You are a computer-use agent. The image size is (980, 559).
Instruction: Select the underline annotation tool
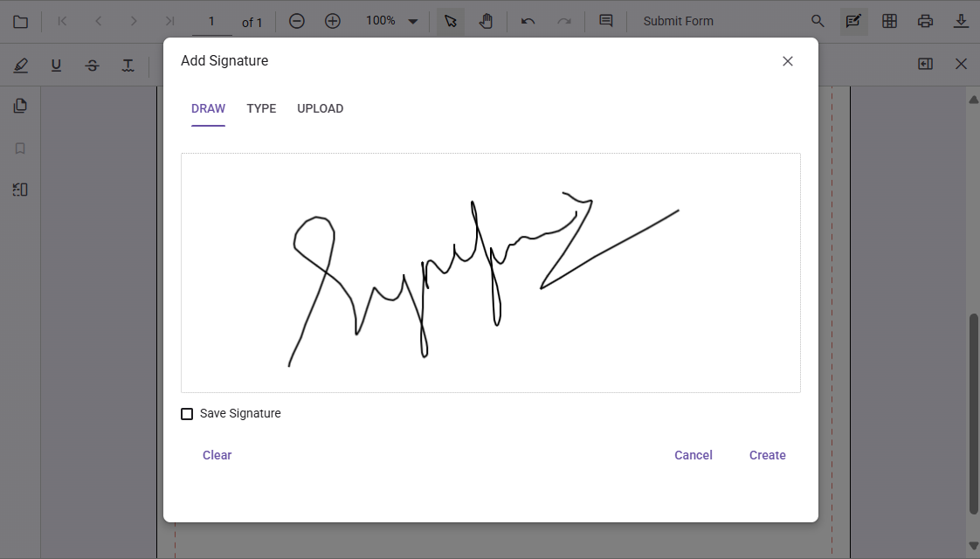(x=56, y=65)
